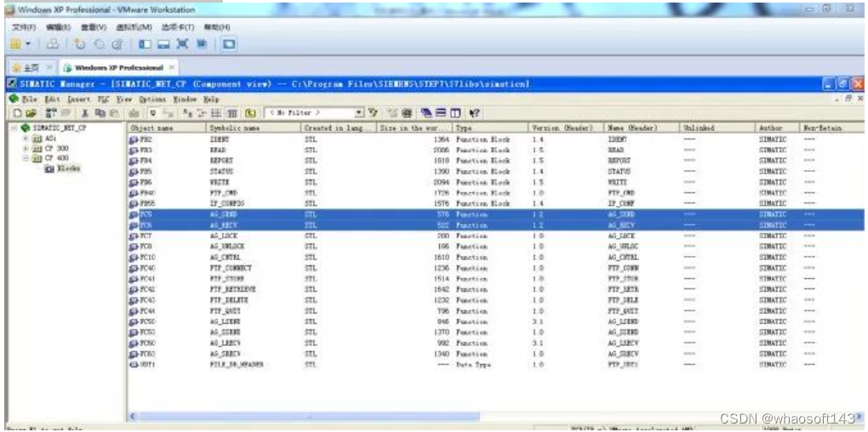Screen dimensions: 868x432
Task: Click VMware unity mode icon
Action: (x=200, y=44)
